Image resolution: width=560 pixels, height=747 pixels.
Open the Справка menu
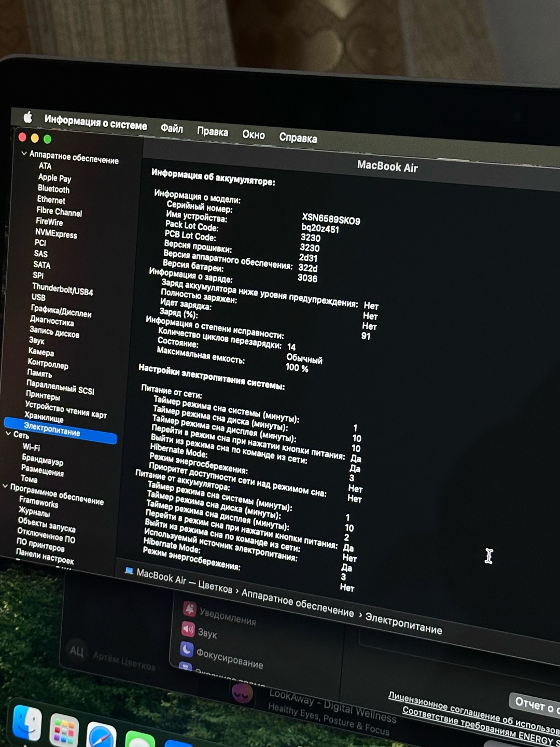pos(298,137)
